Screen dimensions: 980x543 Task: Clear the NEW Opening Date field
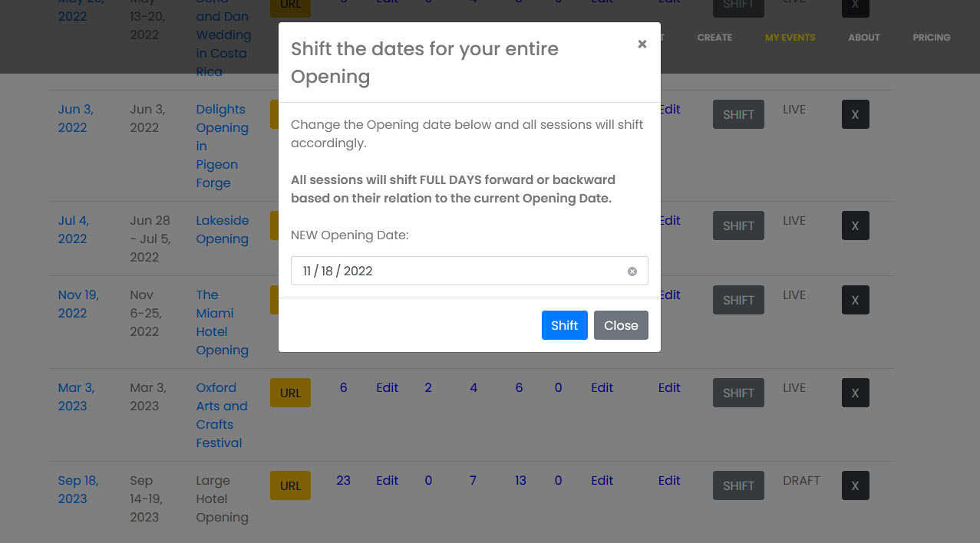click(x=632, y=271)
